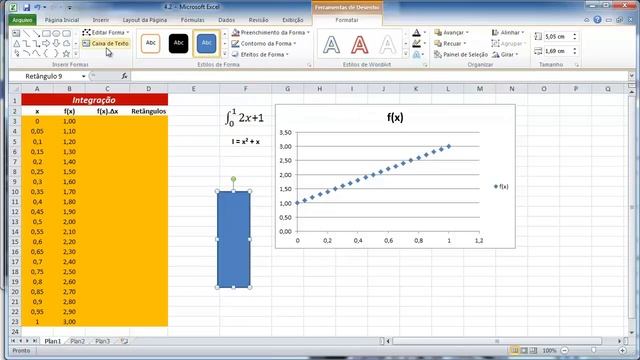Switch to Revisão tab

tap(258, 20)
